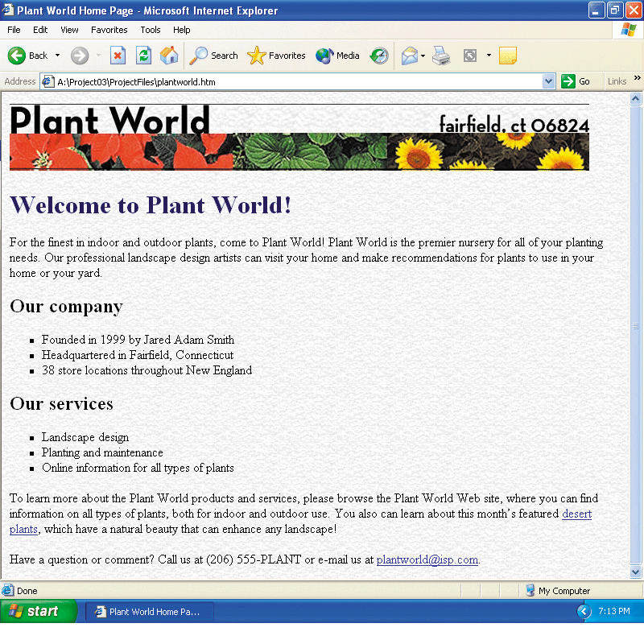
Task: Open the Search pane
Action: tap(214, 56)
